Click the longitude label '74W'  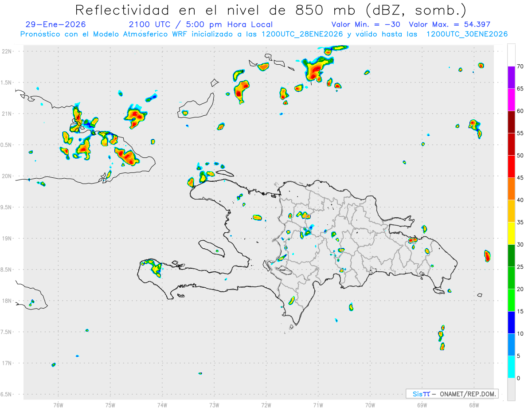pyautogui.click(x=162, y=405)
